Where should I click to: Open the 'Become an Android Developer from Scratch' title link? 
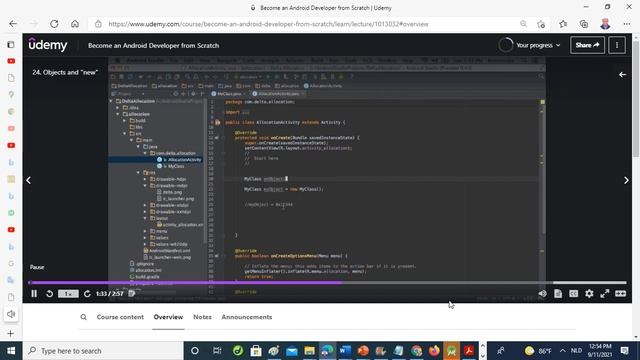[x=153, y=45]
